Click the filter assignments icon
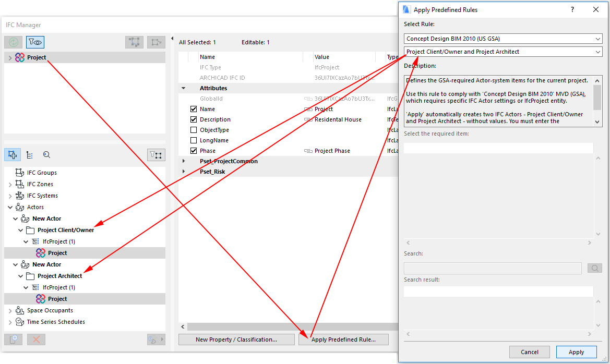The width and height of the screenshot is (610, 364). click(x=157, y=155)
